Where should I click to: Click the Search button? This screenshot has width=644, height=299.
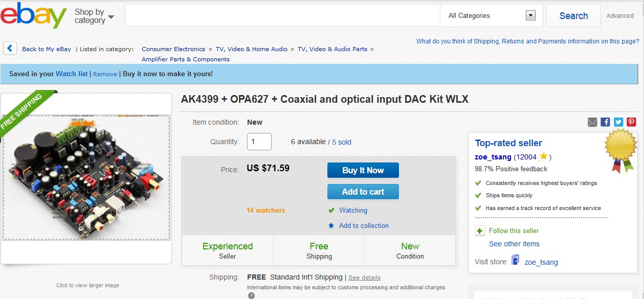click(x=573, y=16)
